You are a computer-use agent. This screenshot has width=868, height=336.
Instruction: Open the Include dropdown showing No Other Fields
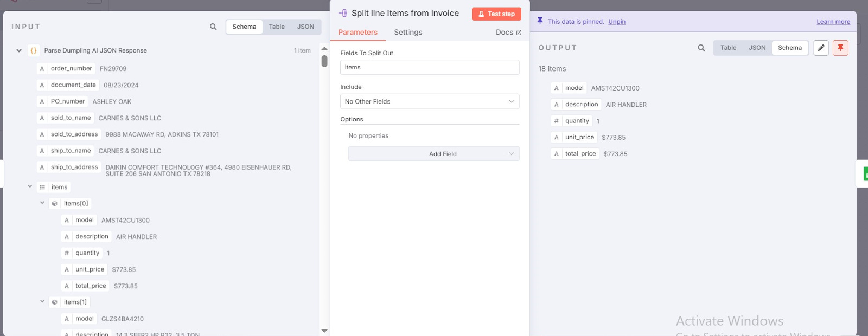(430, 101)
